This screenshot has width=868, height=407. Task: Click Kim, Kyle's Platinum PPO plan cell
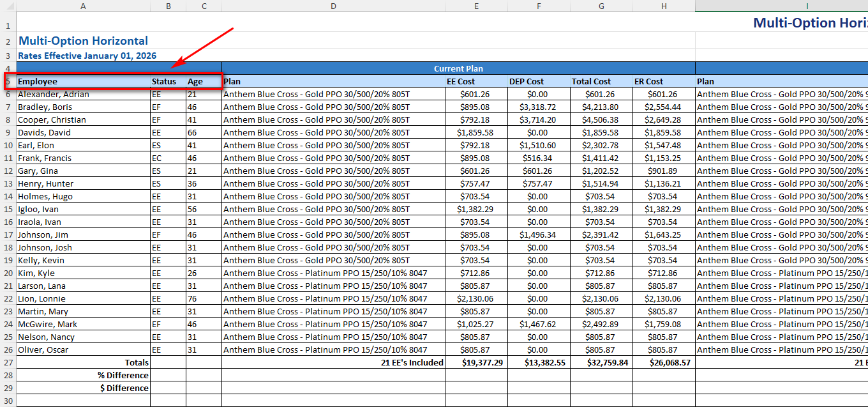click(333, 273)
